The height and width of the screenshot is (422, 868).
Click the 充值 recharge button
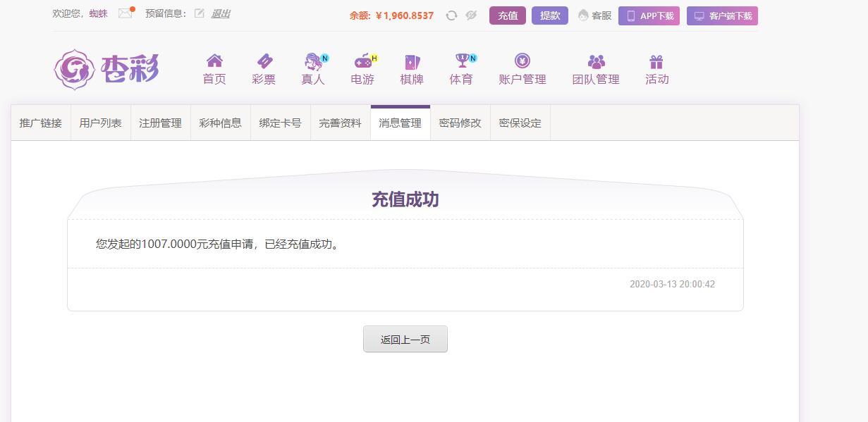tap(508, 15)
